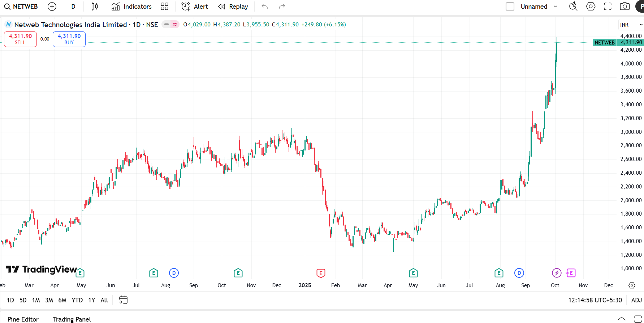Click the 4,311.90 BUY button
Viewport: 644px width, 323px height.
pyautogui.click(x=69, y=39)
